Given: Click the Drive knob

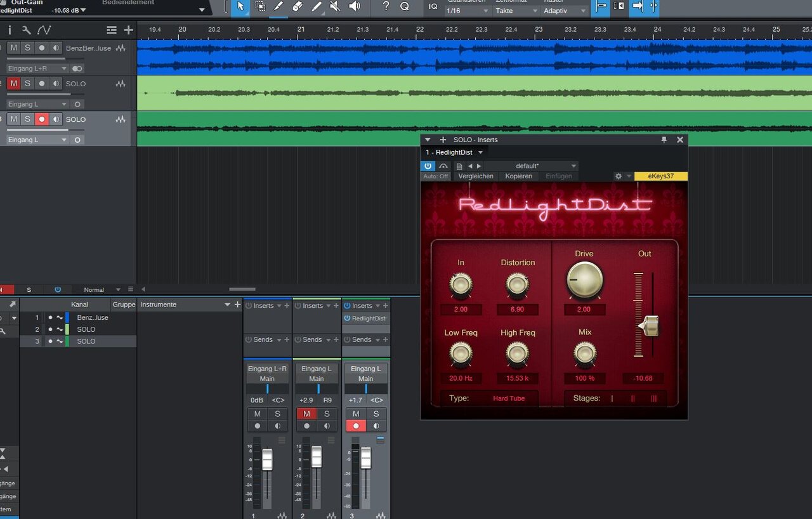Looking at the screenshot, I should [x=584, y=280].
